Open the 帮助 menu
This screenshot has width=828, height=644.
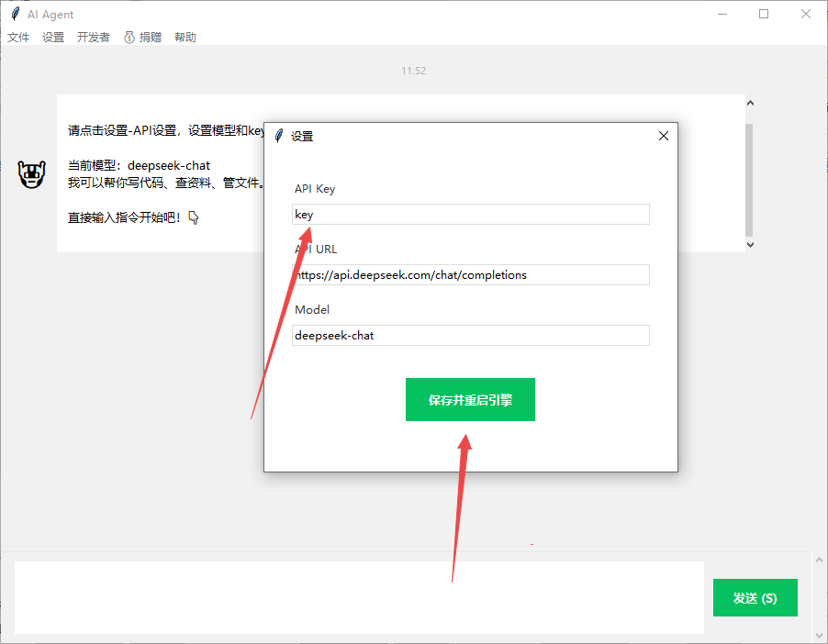click(x=185, y=38)
